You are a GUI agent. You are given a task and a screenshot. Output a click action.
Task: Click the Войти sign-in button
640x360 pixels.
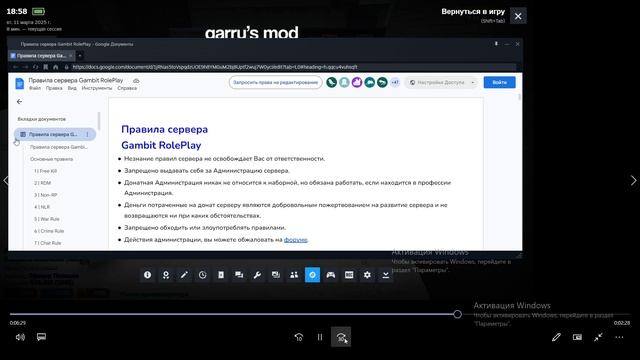pyautogui.click(x=500, y=82)
